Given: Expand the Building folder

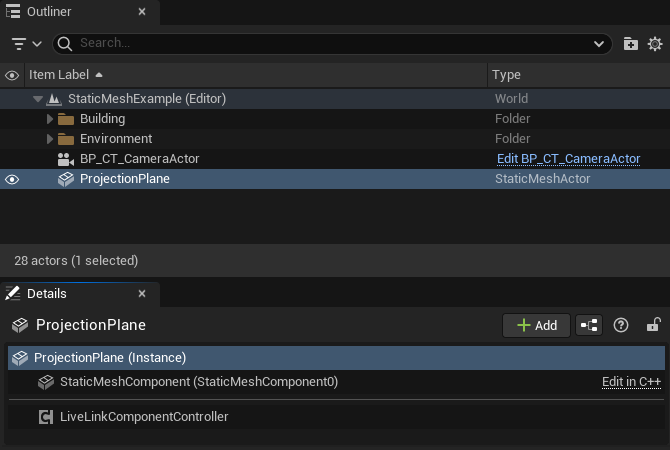Looking at the screenshot, I should [x=50, y=119].
